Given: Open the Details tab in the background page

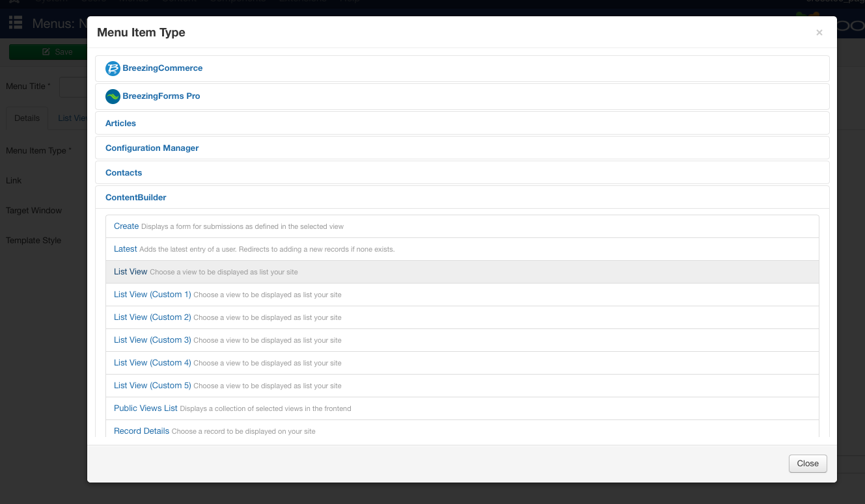Looking at the screenshot, I should pos(27,118).
